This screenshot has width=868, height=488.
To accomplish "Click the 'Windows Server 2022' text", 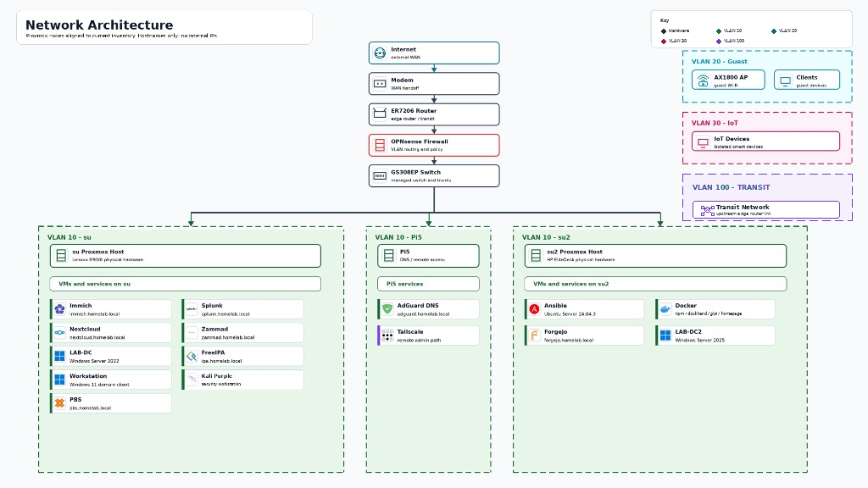I will point(94,361).
